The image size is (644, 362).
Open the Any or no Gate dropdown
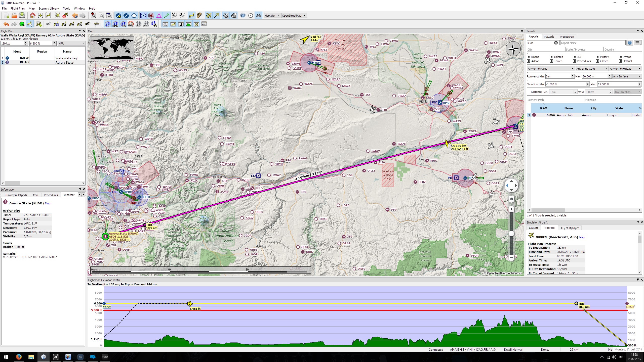(592, 69)
